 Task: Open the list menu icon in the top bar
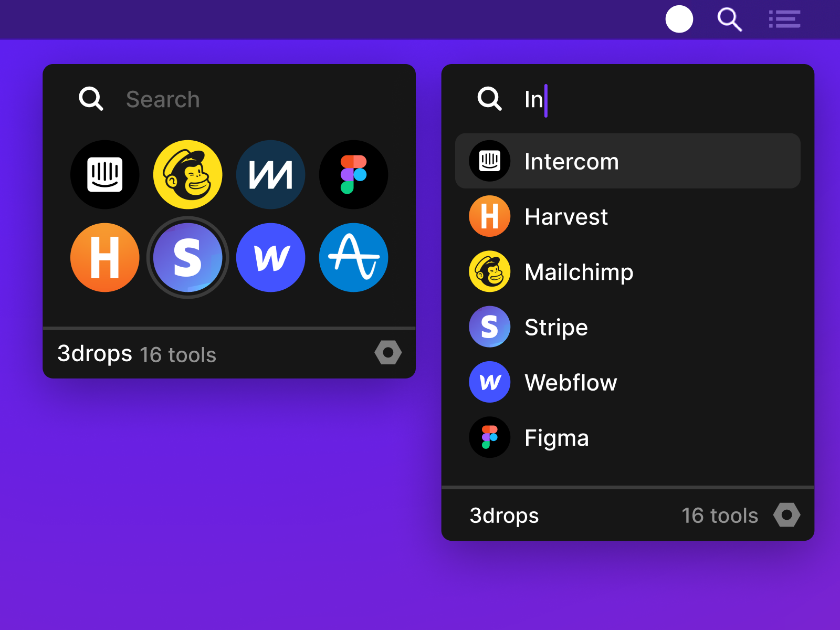click(x=785, y=19)
